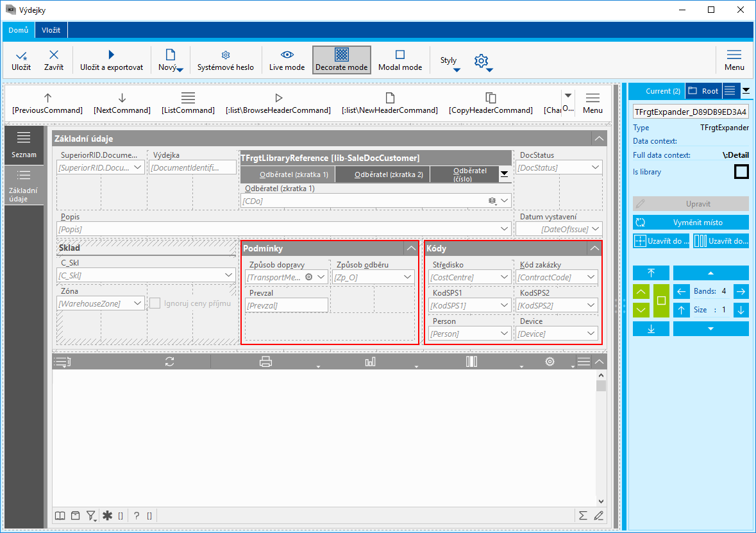Open the Odběratel tabs overflow arrow
Image resolution: width=756 pixels, height=533 pixels.
(x=505, y=174)
